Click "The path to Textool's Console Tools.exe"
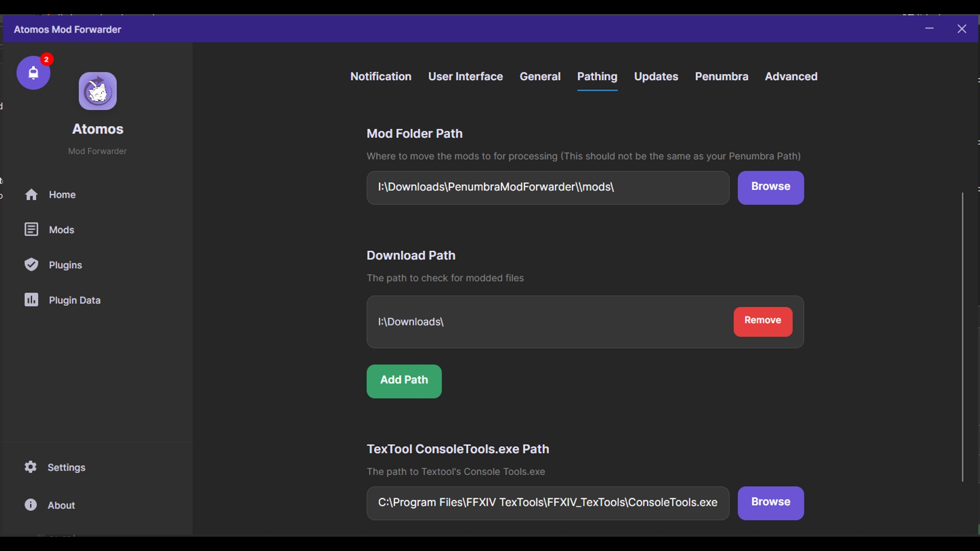Image resolution: width=980 pixels, height=551 pixels. (x=456, y=472)
